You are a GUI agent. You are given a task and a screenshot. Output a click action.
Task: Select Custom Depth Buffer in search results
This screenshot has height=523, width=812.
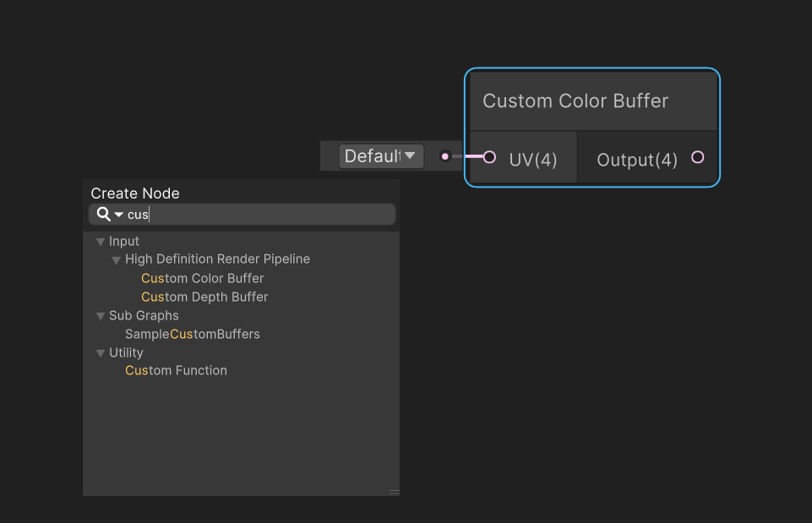pos(204,297)
